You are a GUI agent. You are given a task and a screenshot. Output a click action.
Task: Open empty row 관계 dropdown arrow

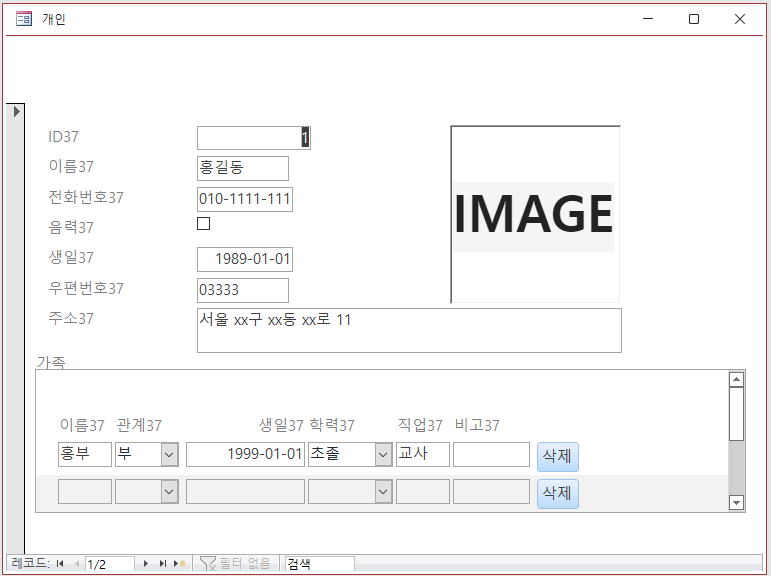169,491
